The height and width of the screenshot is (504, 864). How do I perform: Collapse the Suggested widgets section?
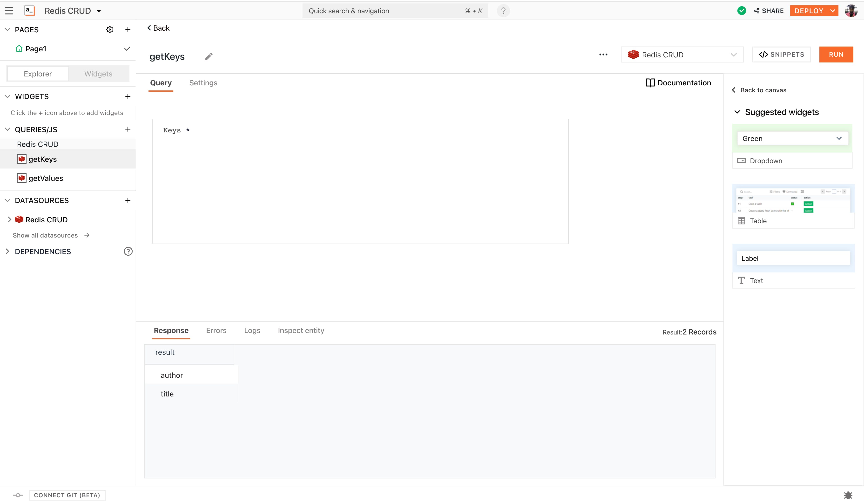click(737, 112)
